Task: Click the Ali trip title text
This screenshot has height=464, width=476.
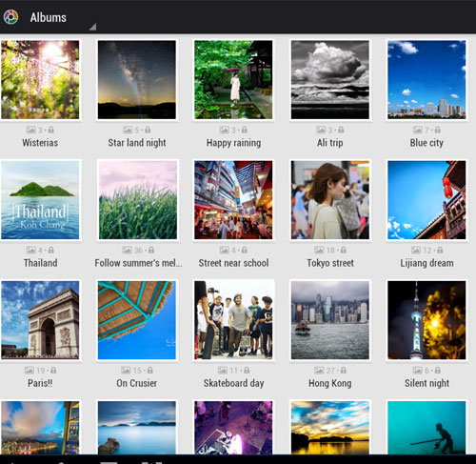Action: point(330,143)
